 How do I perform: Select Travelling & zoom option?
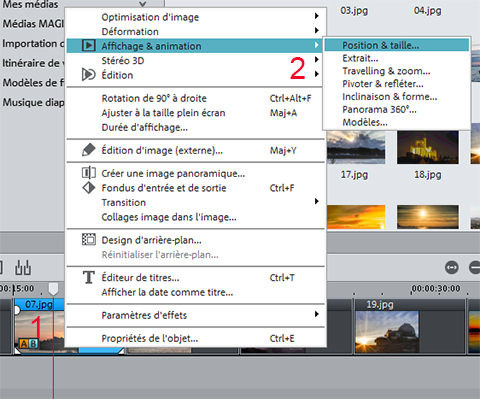point(397,71)
